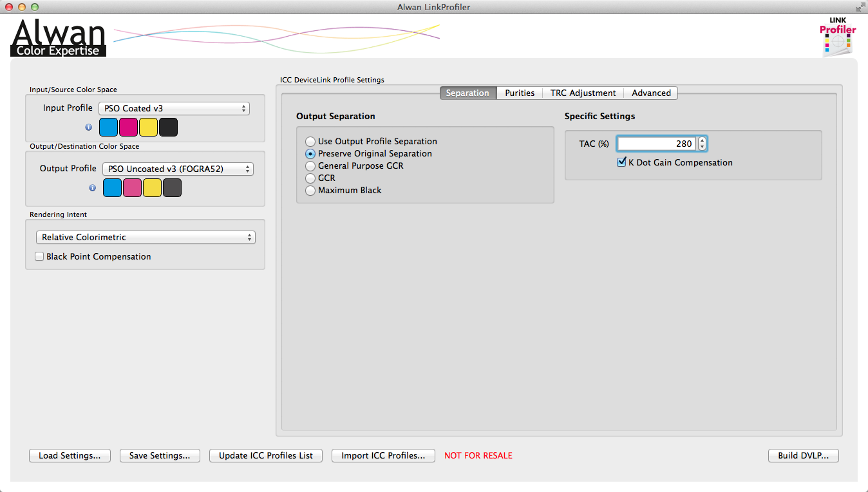Image resolution: width=868 pixels, height=492 pixels.
Task: Disable K Dot Gain Compensation
Action: (x=622, y=162)
